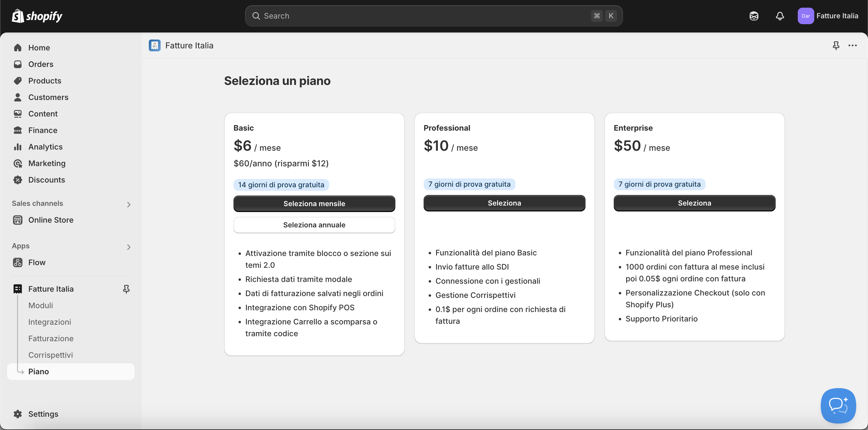Image resolution: width=868 pixels, height=430 pixels.
Task: Choose Seleziona annuale for the Basic plan
Action: pyautogui.click(x=314, y=225)
